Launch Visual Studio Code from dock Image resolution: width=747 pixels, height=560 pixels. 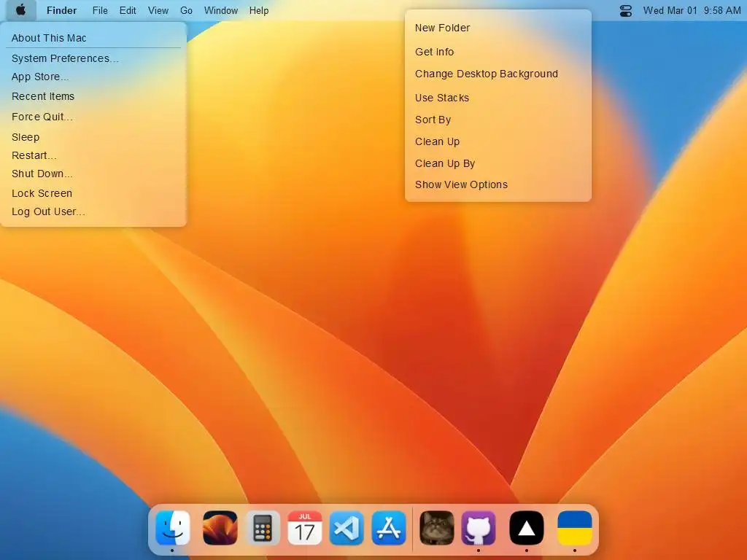[347, 528]
